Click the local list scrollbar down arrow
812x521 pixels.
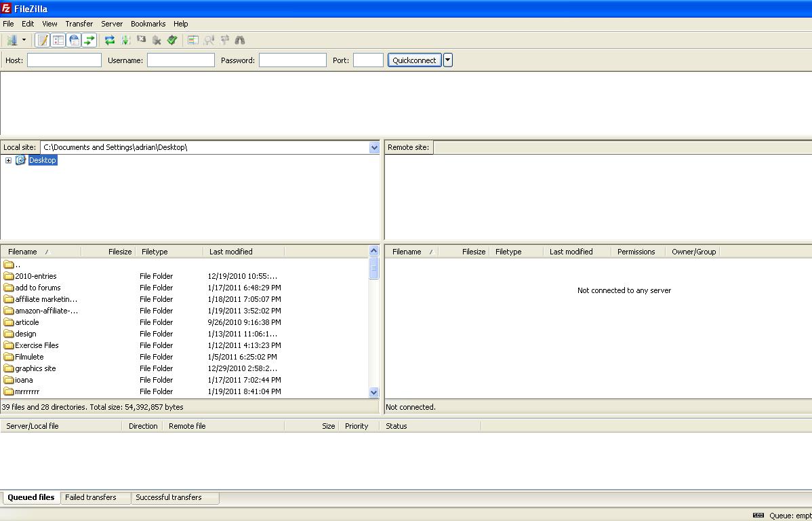tap(374, 392)
